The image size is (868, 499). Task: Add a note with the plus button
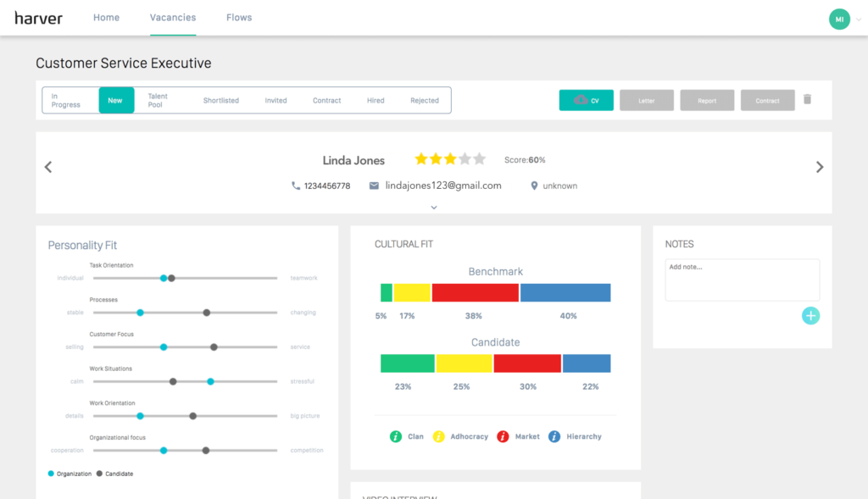tap(810, 315)
